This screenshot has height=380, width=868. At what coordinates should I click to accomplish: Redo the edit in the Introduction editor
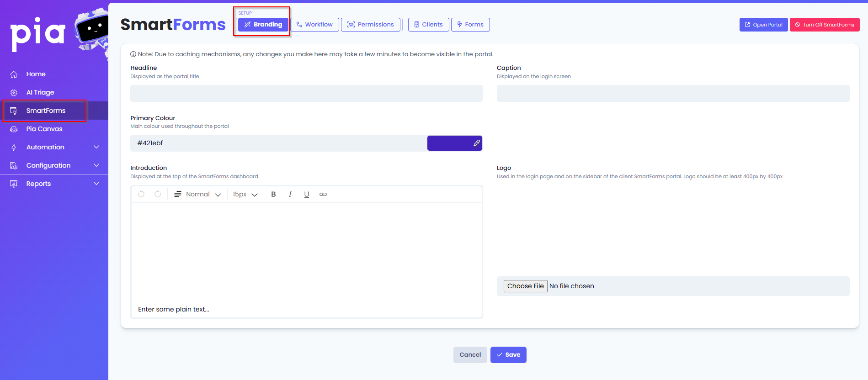click(158, 194)
